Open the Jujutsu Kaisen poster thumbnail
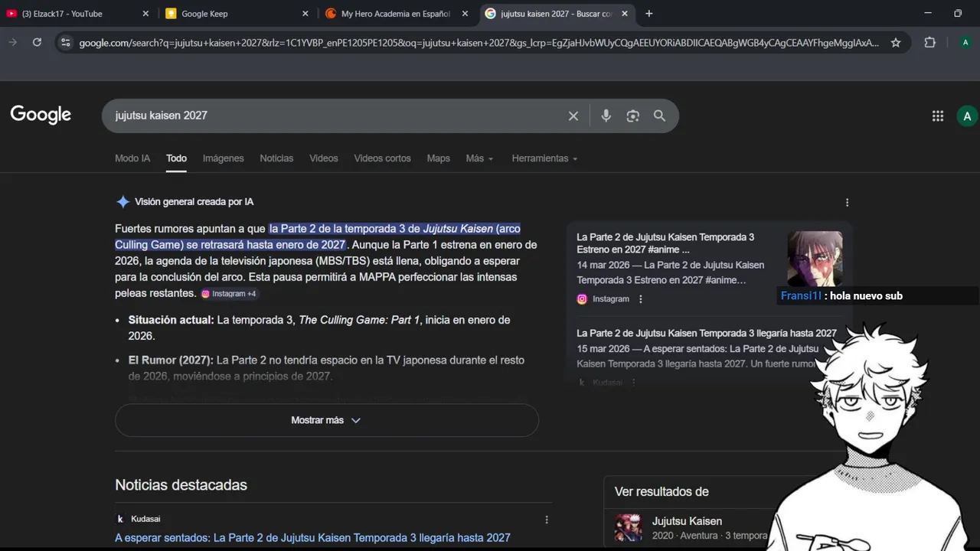 click(x=629, y=528)
